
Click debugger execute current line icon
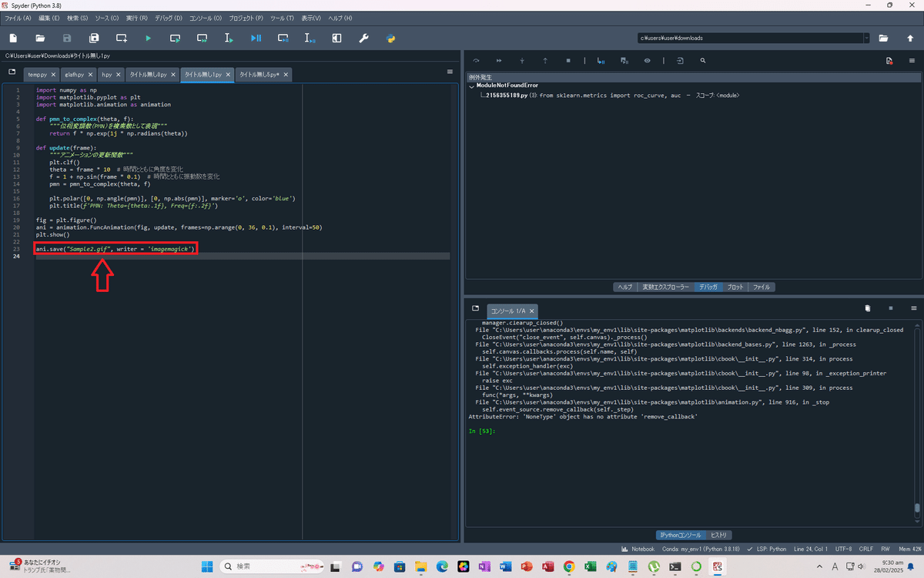[476, 60]
